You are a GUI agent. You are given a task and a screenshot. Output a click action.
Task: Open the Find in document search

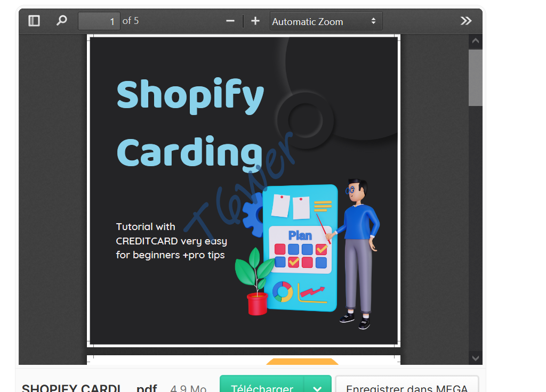tap(61, 20)
